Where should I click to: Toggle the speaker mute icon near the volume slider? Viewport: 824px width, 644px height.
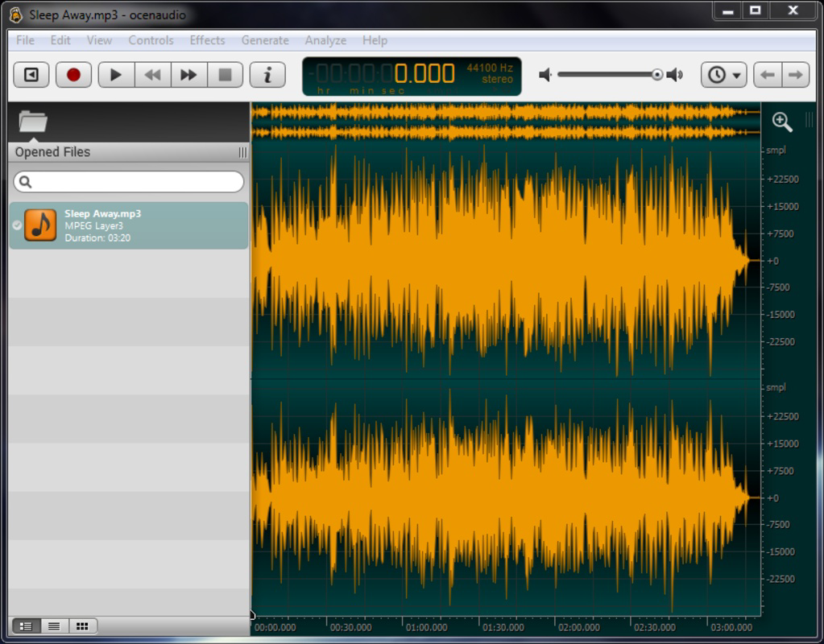pyautogui.click(x=546, y=74)
